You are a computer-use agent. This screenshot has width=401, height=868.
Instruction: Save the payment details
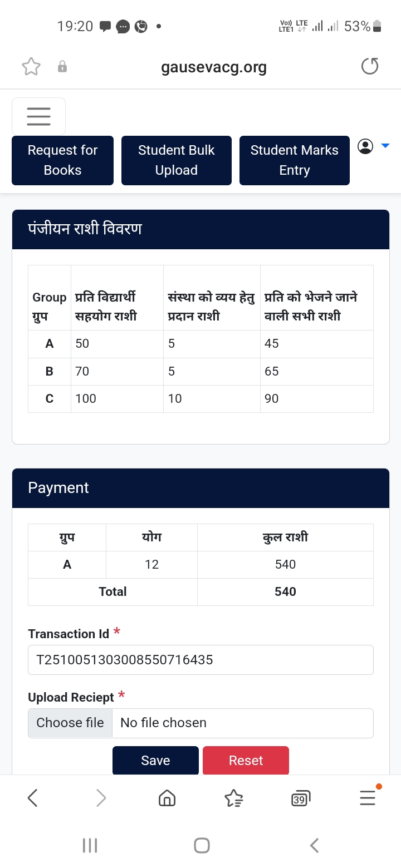155,761
